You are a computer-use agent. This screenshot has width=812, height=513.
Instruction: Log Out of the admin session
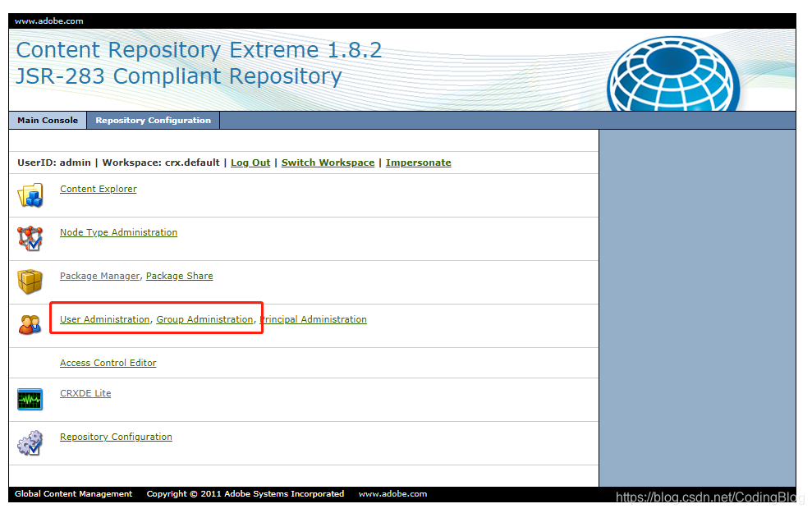coord(250,163)
